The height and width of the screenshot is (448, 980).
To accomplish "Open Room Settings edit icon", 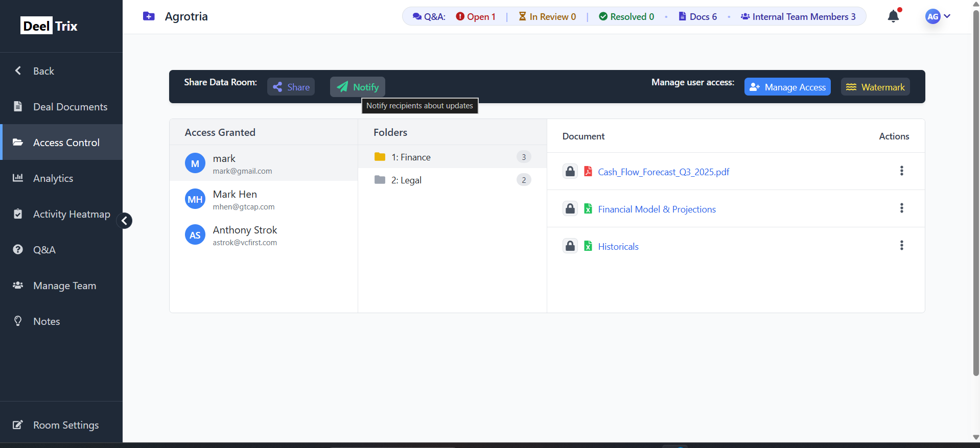I will (18, 425).
